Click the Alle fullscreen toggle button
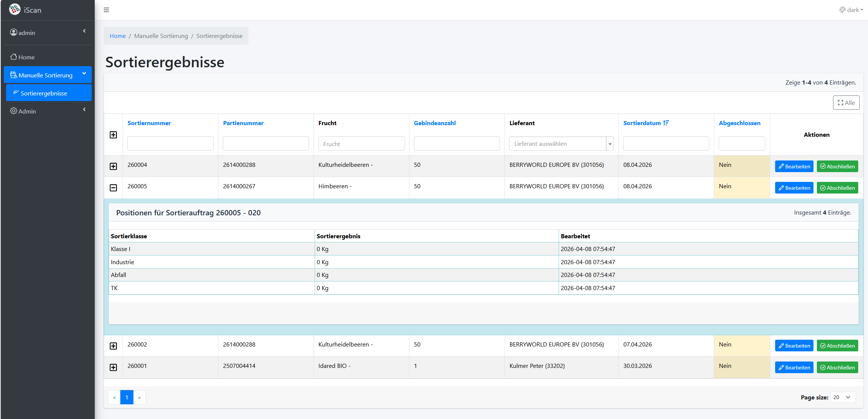The height and width of the screenshot is (419, 868). tap(846, 103)
